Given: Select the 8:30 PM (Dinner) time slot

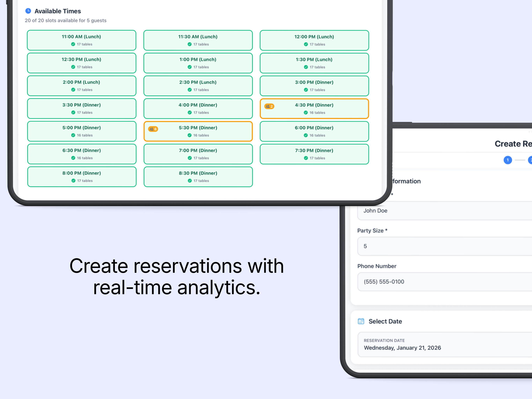Looking at the screenshot, I should [198, 177].
